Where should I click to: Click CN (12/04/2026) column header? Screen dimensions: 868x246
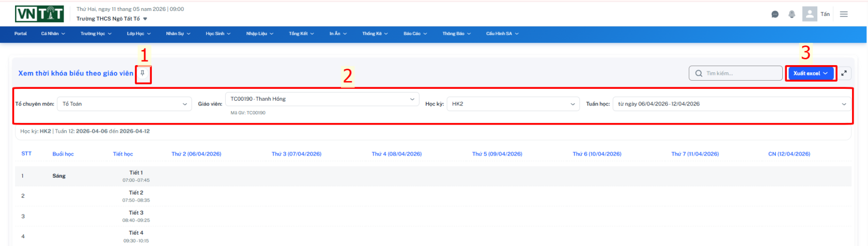(x=789, y=154)
